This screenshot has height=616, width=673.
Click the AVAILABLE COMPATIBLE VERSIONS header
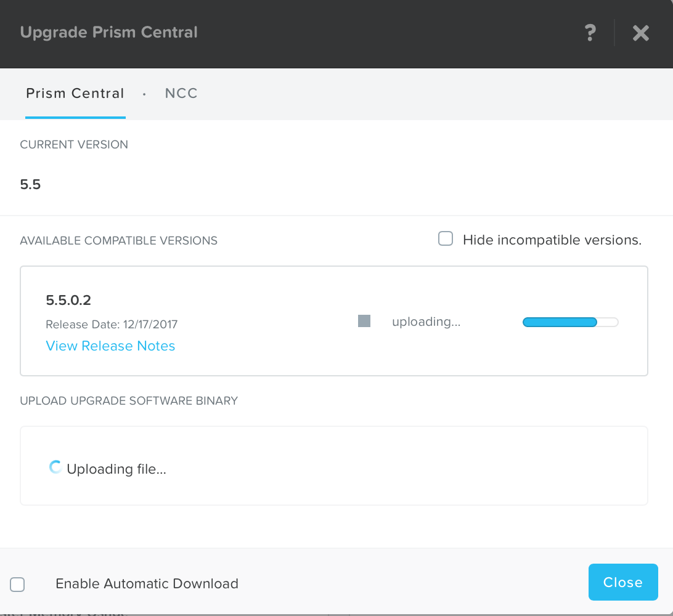pyautogui.click(x=118, y=240)
